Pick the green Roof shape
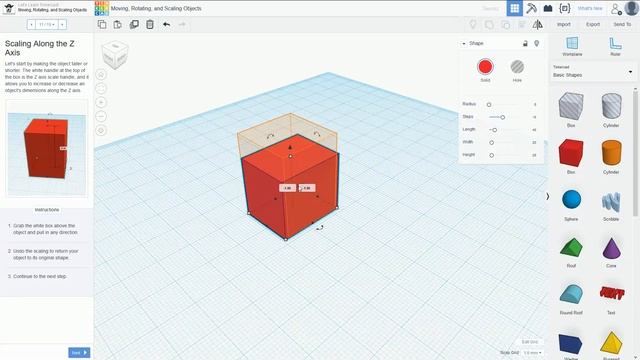Viewport: 640px width, 360px height. [571, 247]
